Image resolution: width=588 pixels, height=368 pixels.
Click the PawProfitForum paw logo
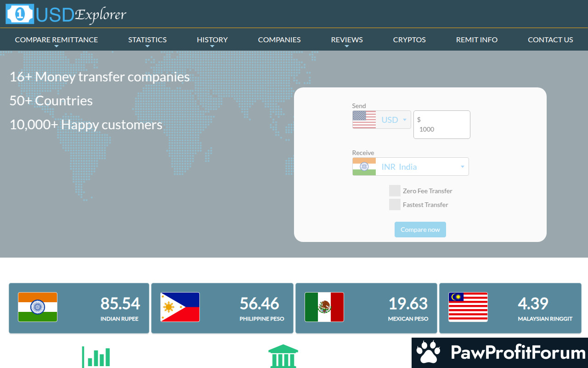pos(428,353)
